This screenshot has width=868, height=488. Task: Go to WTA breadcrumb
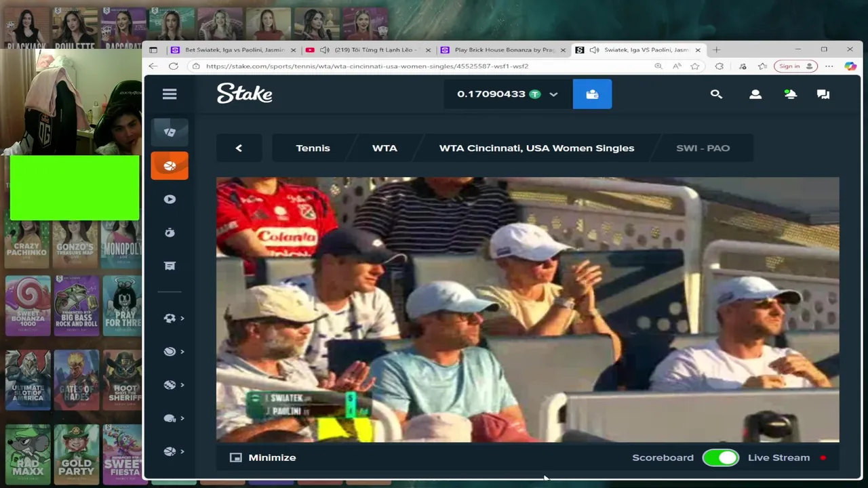pyautogui.click(x=384, y=148)
